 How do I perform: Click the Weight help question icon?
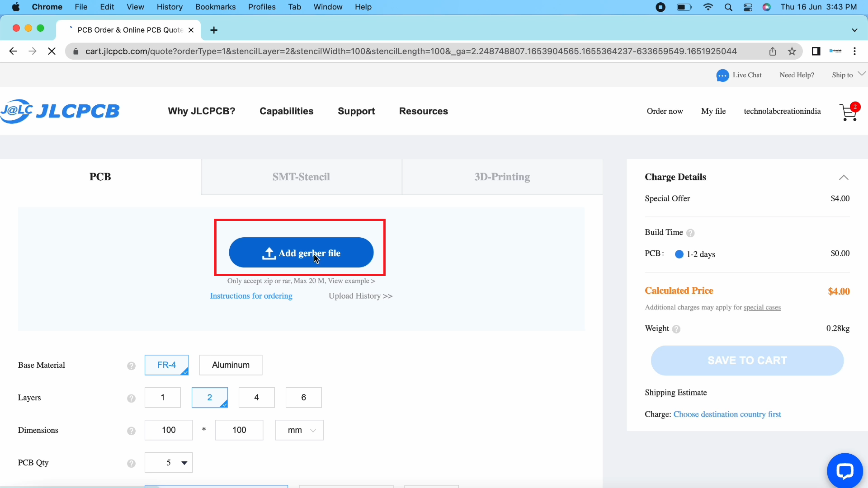(676, 329)
